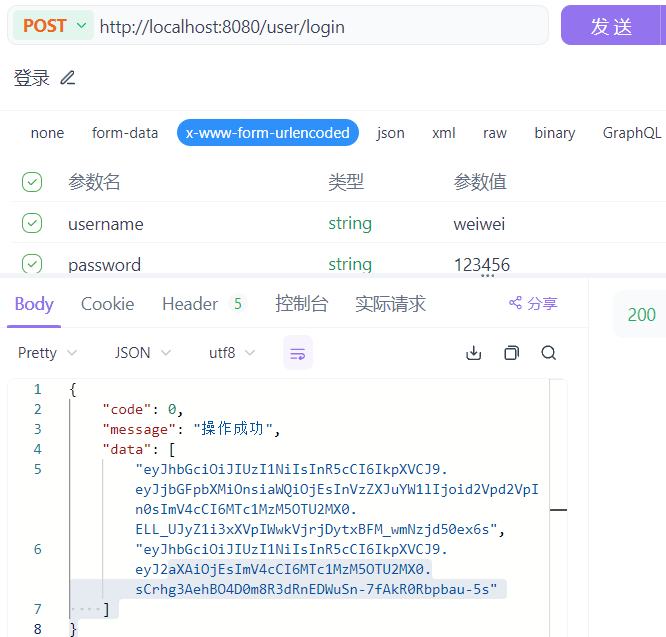The height and width of the screenshot is (637, 666).
Task: Click the "data" key in response JSON
Action: pos(126,449)
